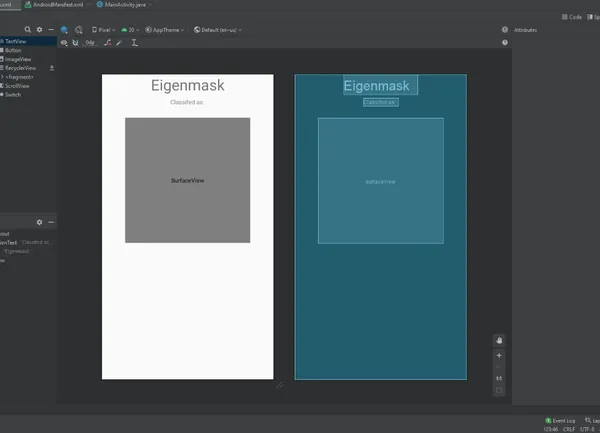Open the design surface layers selector
Screen dimensions: 600x433
click(x=64, y=30)
